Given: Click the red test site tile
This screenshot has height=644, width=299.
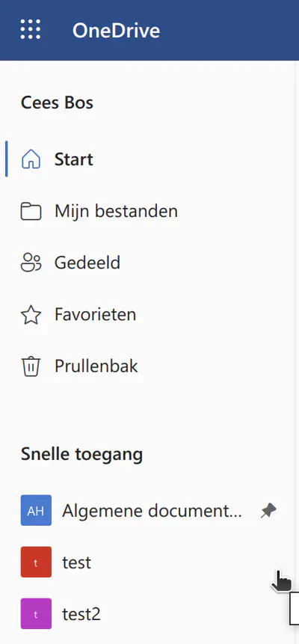Looking at the screenshot, I should pyautogui.click(x=36, y=562).
